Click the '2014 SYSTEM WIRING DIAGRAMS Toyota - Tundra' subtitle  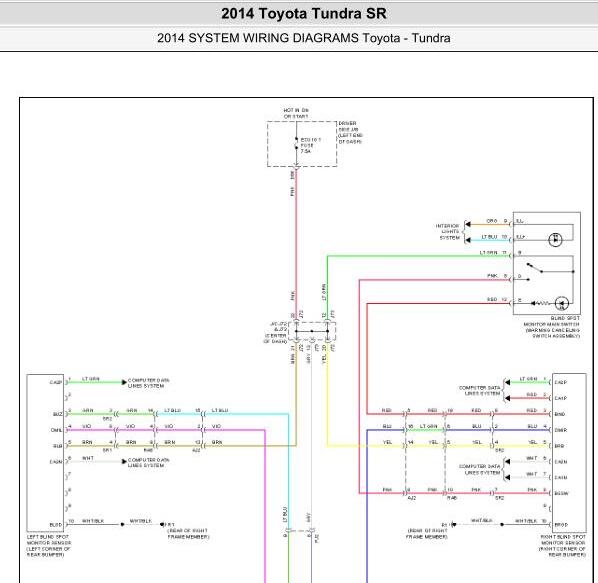tap(304, 38)
